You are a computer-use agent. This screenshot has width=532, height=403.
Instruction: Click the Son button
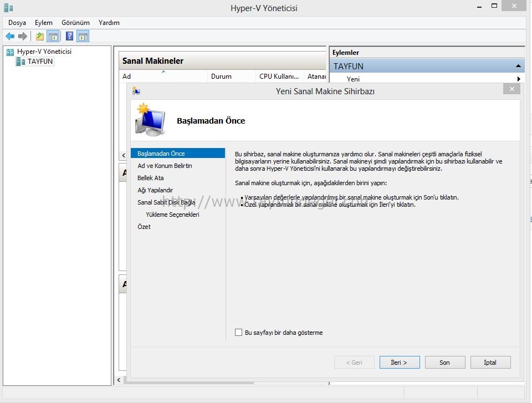click(445, 363)
